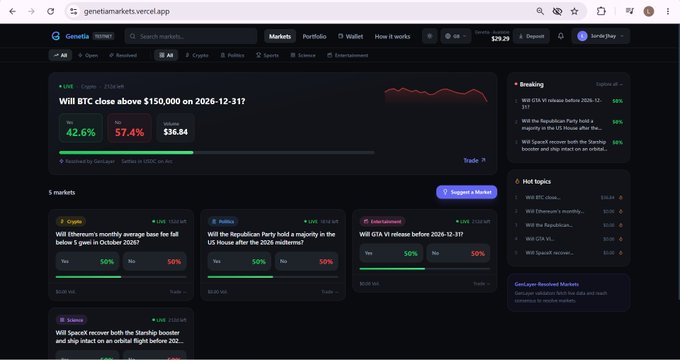Click the Entertainment tag on GTA VI card

click(382, 222)
